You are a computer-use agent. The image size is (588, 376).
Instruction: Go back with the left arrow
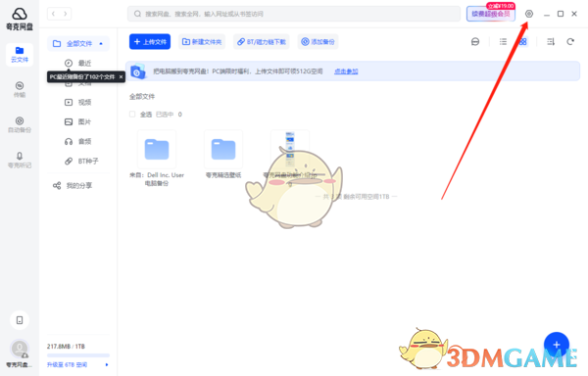pyautogui.click(x=53, y=14)
